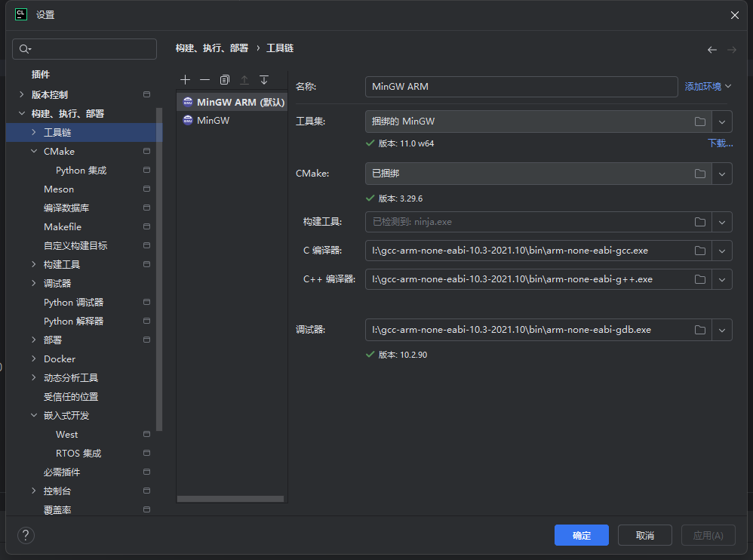
Task: Click the 下载... link
Action: (x=720, y=143)
